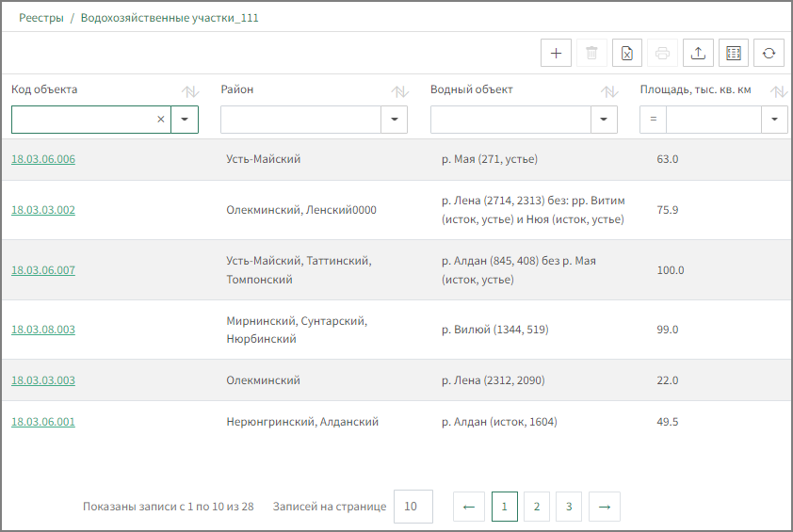Sort by Водный объект column arrows

(x=609, y=91)
